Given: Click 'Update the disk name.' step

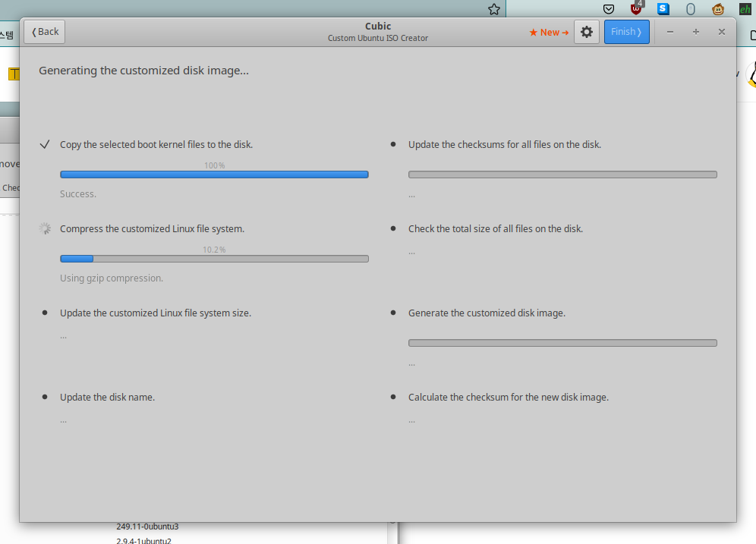Looking at the screenshot, I should click(x=107, y=398).
